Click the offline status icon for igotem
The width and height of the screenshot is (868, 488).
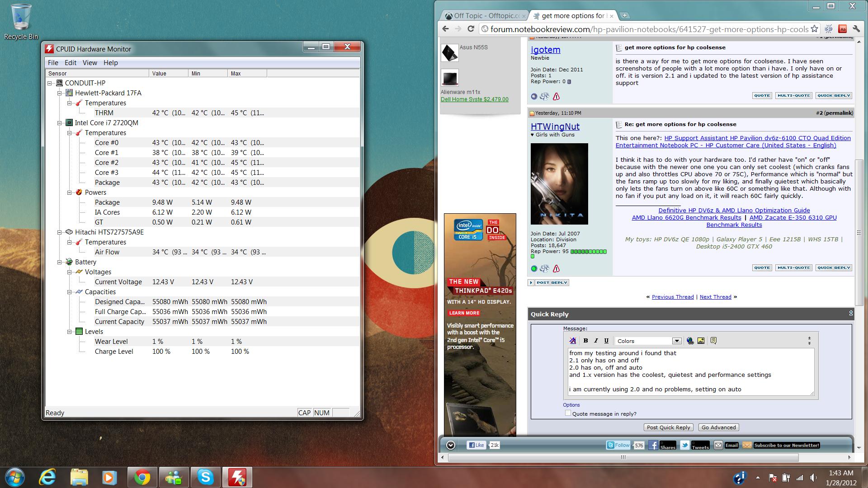click(x=534, y=96)
